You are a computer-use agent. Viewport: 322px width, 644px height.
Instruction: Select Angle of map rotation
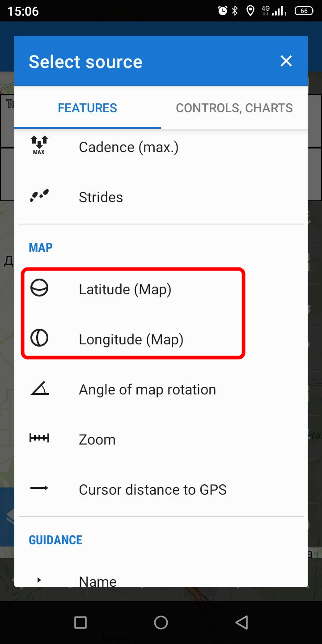147,390
